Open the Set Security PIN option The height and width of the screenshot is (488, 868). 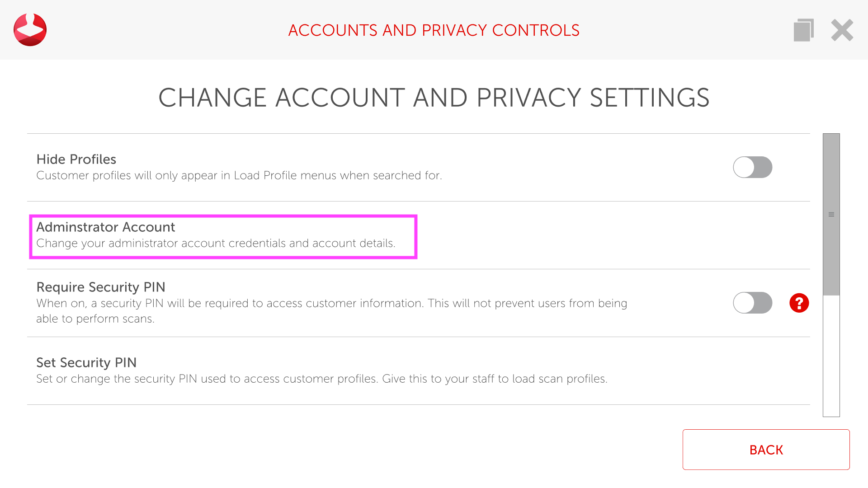coord(86,362)
